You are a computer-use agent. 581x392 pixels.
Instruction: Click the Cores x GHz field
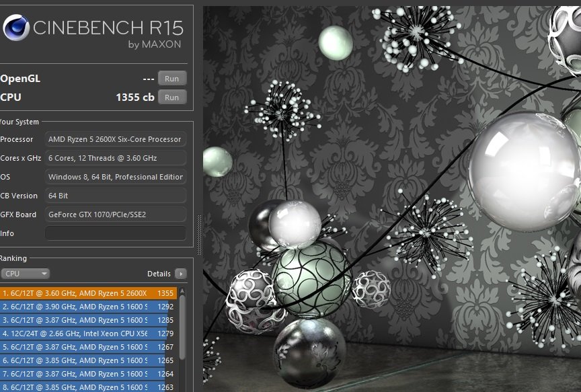tap(116, 158)
